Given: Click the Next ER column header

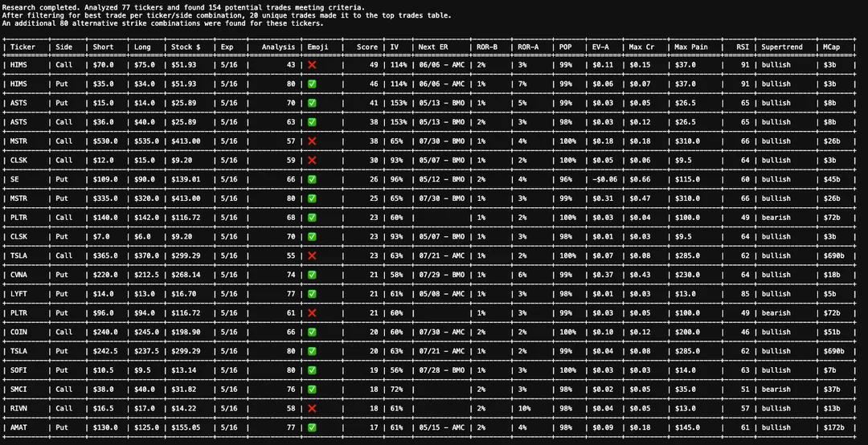Looking at the screenshot, I should [x=432, y=47].
